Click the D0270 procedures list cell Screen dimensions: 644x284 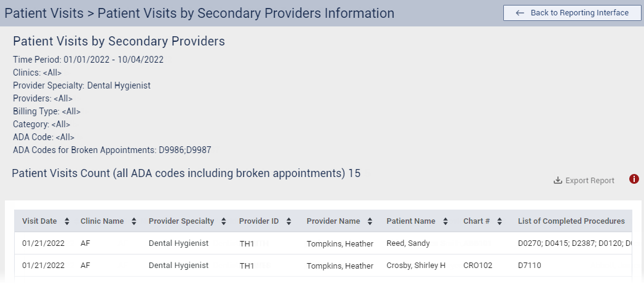pyautogui.click(x=575, y=243)
